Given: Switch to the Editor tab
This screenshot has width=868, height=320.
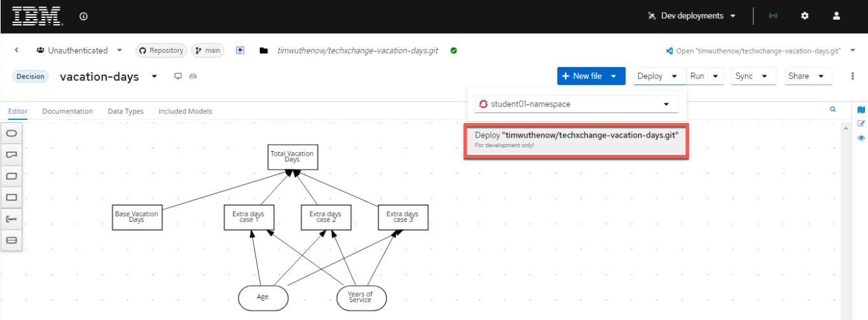Looking at the screenshot, I should pos(18,111).
